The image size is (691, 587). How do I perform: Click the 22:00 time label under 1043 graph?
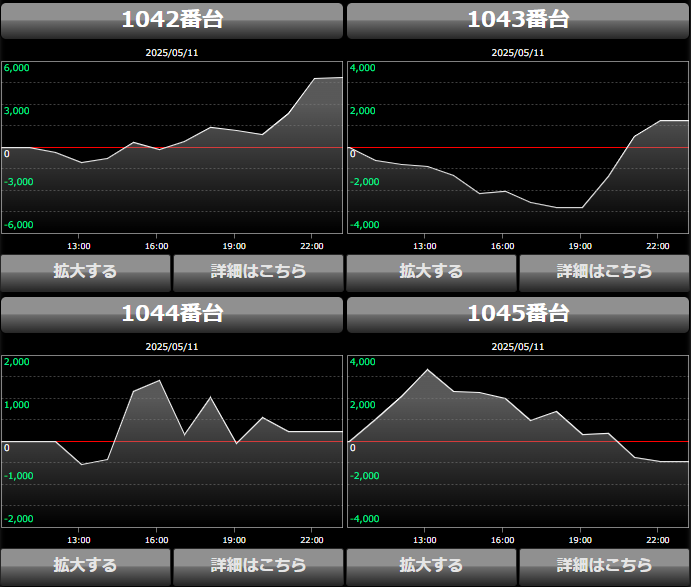click(x=658, y=246)
